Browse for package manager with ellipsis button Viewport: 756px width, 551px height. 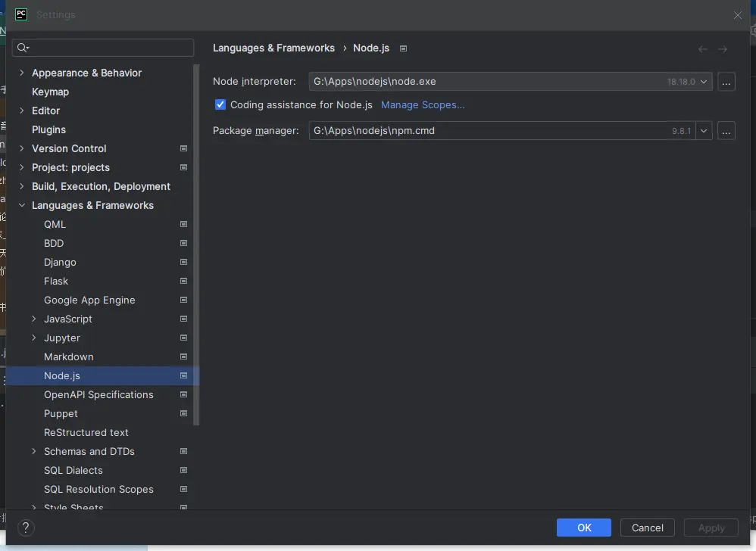(726, 130)
